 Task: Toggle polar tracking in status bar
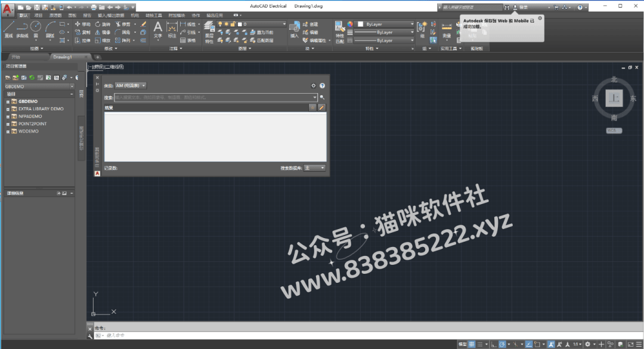point(502,344)
